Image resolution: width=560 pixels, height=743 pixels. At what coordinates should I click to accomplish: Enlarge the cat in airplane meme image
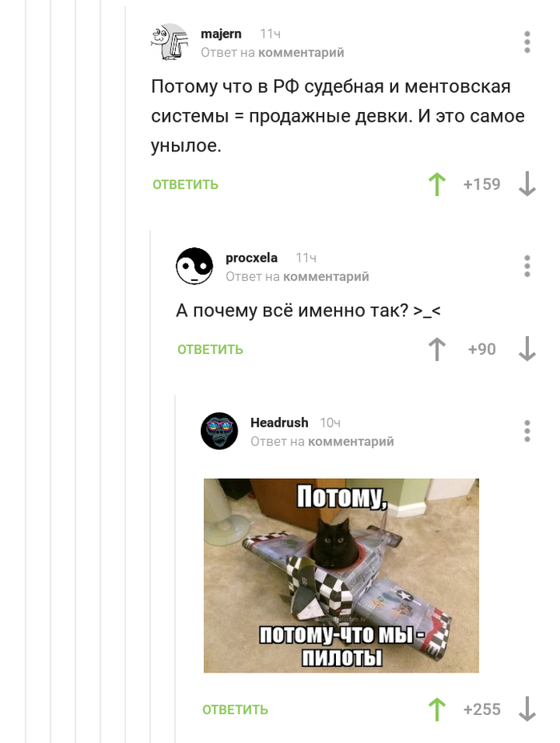click(342, 575)
